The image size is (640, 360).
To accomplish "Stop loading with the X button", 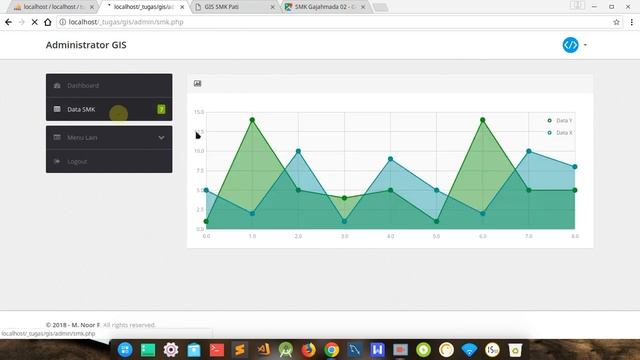I will point(35,22).
